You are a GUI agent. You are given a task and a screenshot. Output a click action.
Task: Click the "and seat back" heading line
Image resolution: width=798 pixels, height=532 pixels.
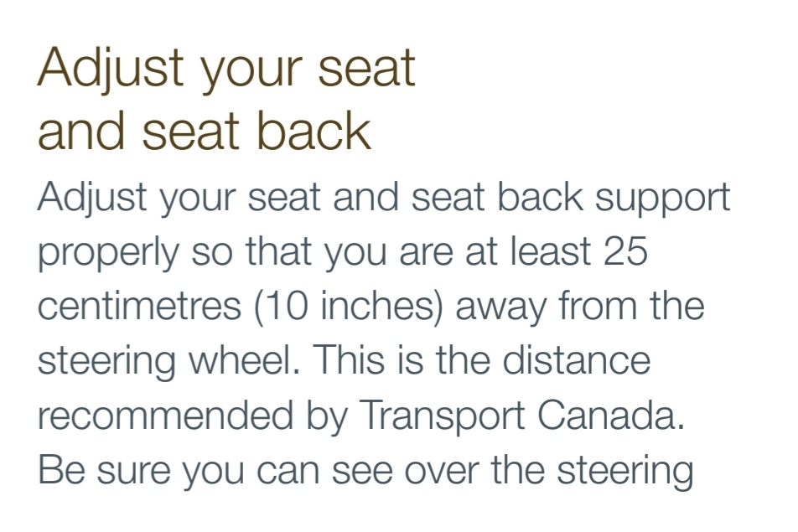[x=204, y=132]
